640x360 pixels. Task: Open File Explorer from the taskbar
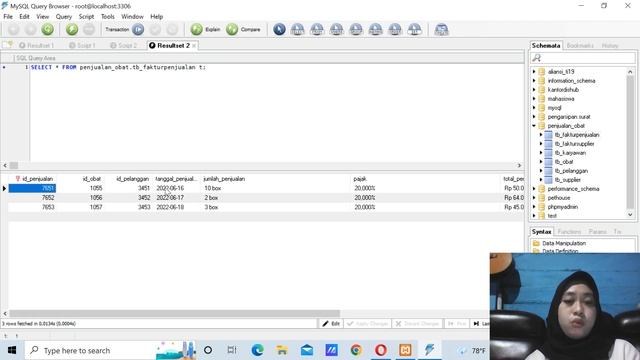[282, 350]
